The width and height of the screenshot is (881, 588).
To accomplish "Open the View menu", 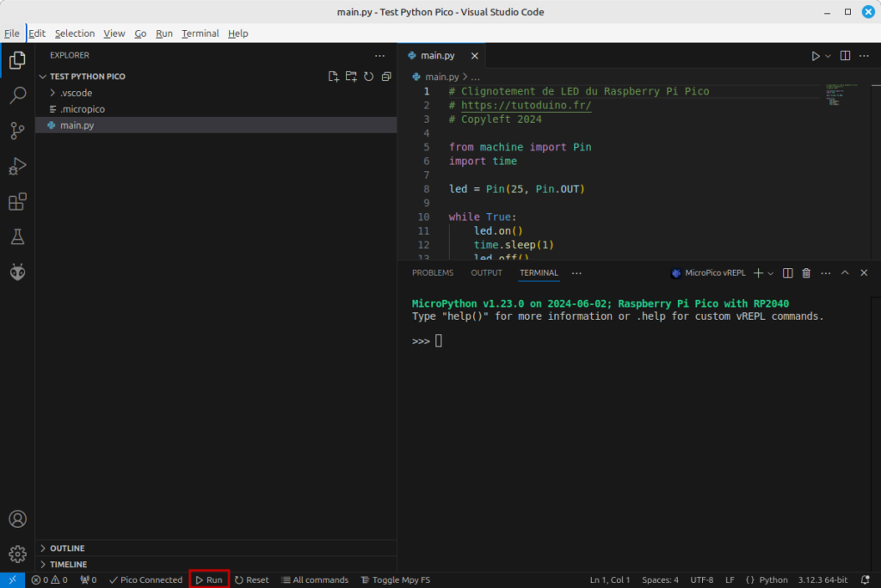I will (x=114, y=34).
